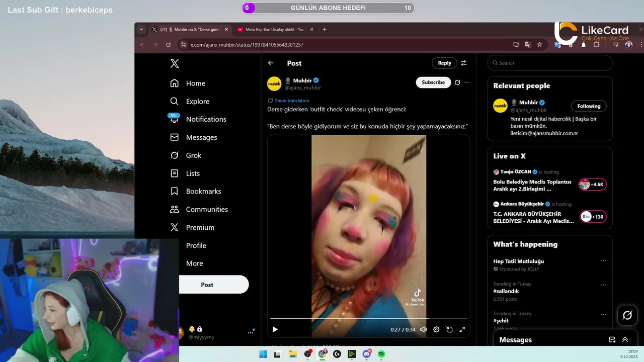Open the More sidebar menu

(194, 263)
